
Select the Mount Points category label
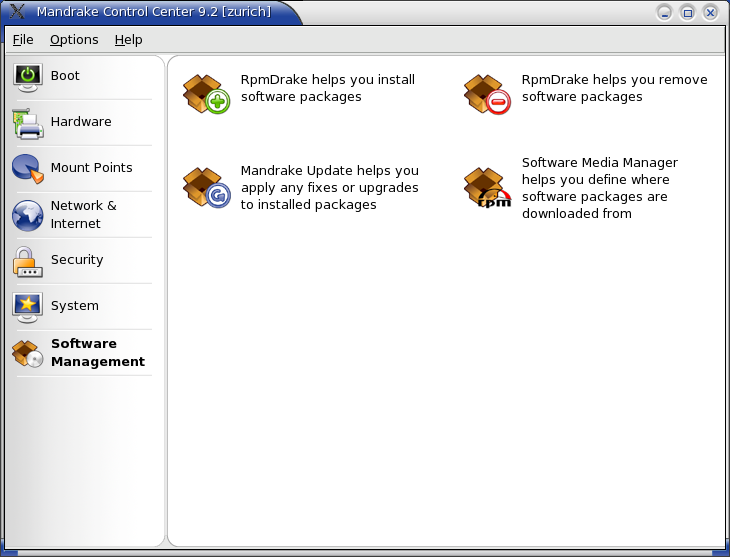click(92, 168)
